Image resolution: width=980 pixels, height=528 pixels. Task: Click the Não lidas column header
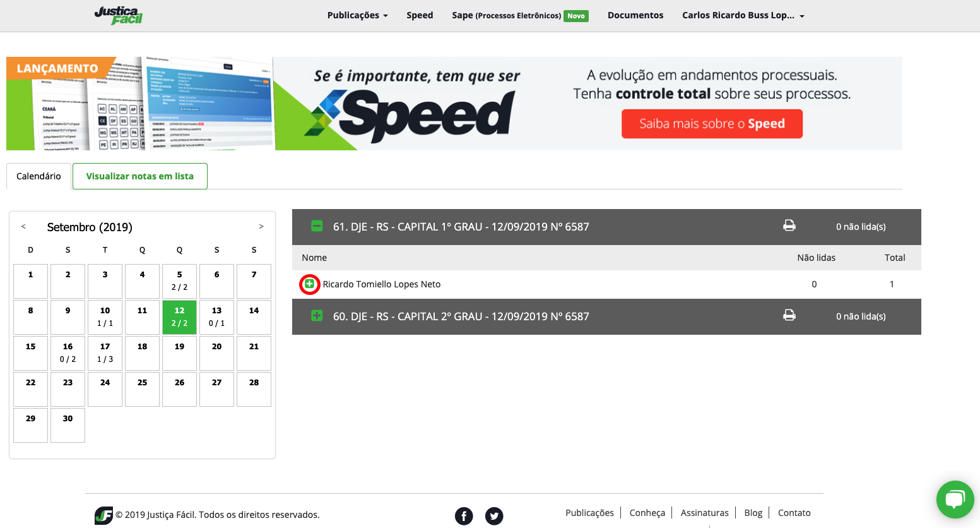[816, 258]
